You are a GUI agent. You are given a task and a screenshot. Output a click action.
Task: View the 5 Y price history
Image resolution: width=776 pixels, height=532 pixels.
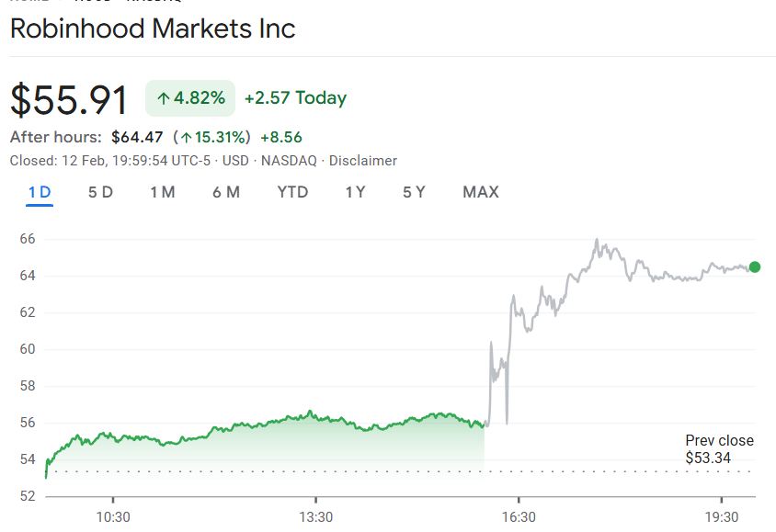coord(414,192)
